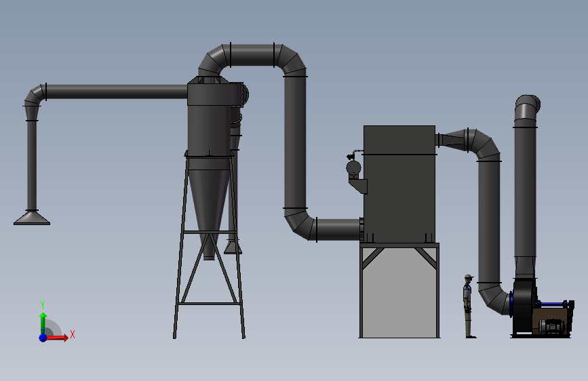This screenshot has width=588, height=381.
Task: Click the green Y axis arrow of the triad
Action: pos(43,323)
